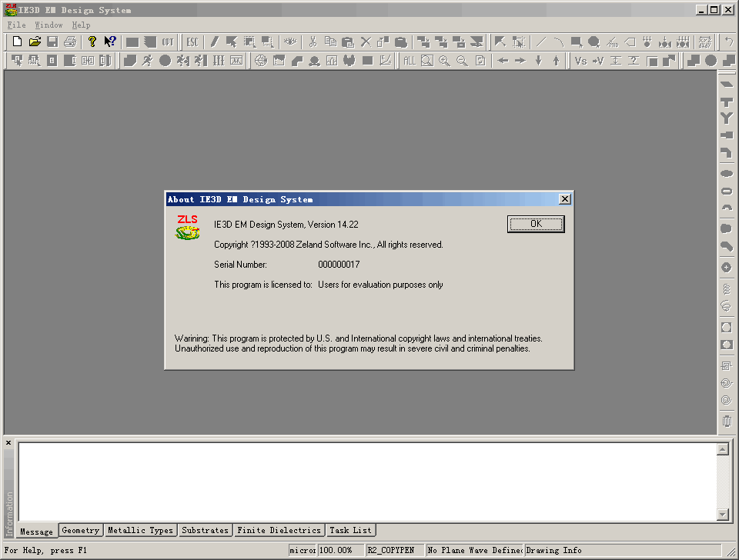Click the serial number 000000017

point(339,265)
